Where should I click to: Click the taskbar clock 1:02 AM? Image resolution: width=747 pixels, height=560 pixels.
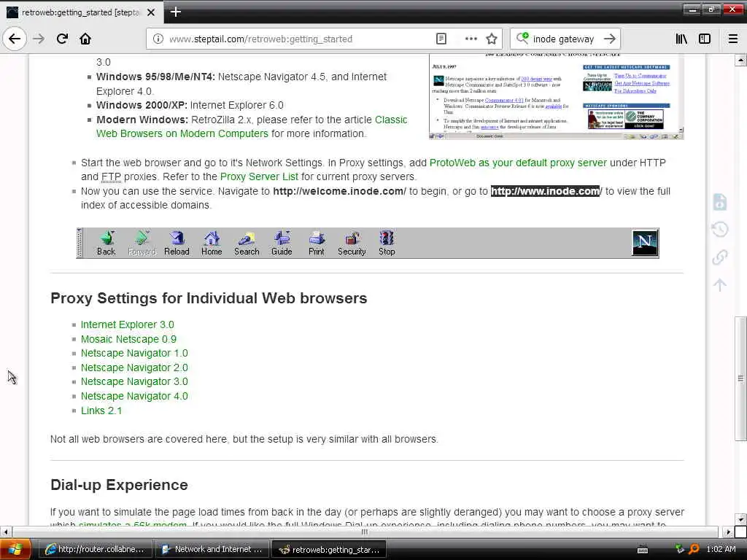pos(721,549)
